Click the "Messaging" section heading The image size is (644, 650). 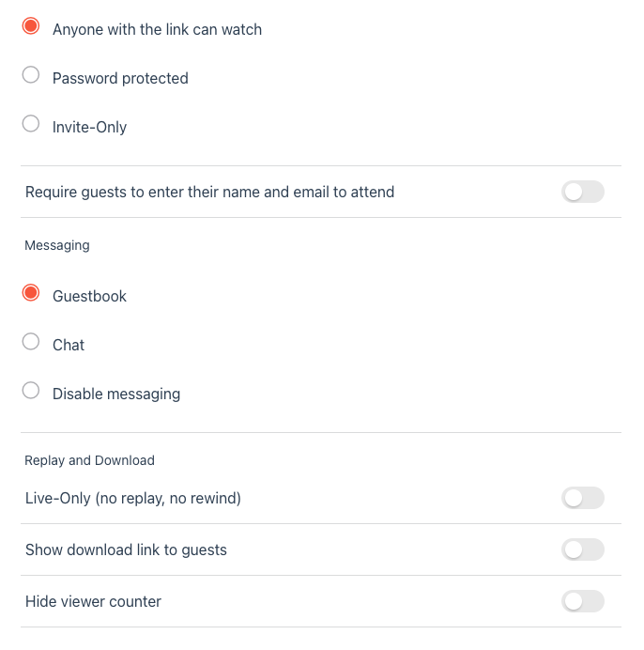[57, 245]
